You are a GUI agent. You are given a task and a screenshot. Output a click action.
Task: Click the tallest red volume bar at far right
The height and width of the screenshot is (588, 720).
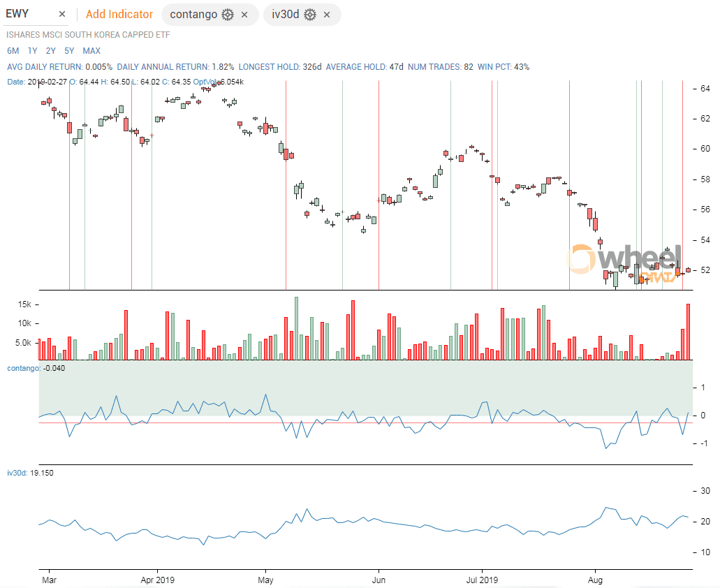point(689,332)
